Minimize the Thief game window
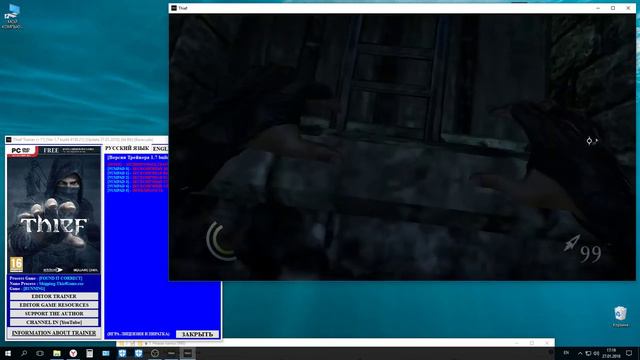This screenshot has width=640, height=360. pyautogui.click(x=598, y=8)
